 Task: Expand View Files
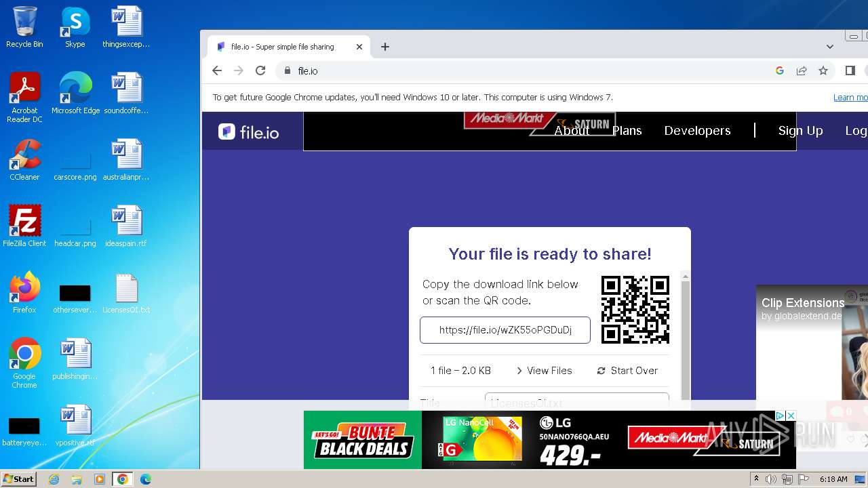tap(545, 371)
